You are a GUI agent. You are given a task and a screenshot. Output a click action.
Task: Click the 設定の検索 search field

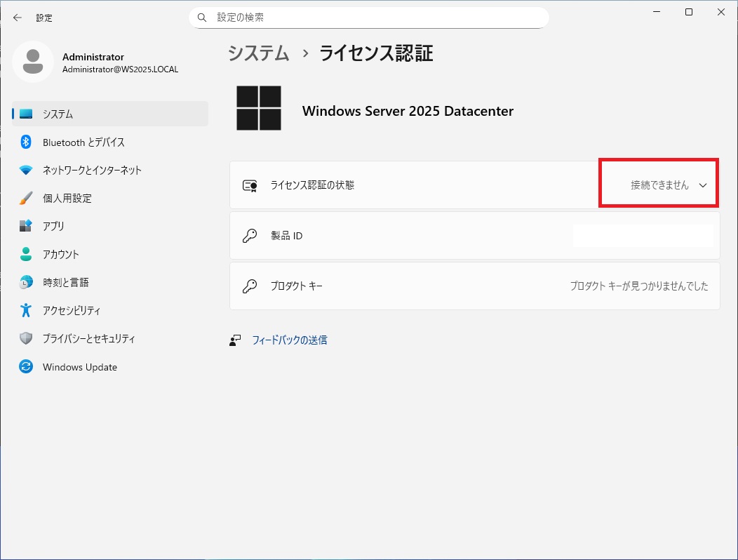pos(369,18)
